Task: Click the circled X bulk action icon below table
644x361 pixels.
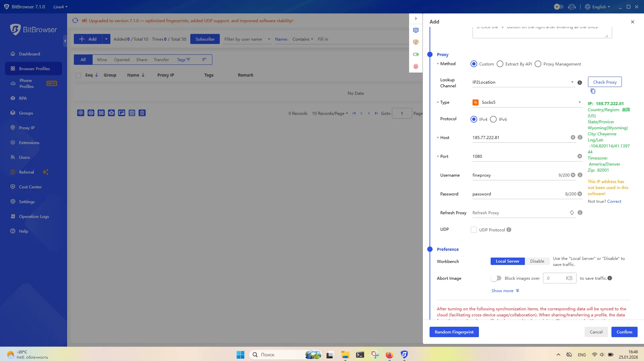Action: click(x=91, y=113)
